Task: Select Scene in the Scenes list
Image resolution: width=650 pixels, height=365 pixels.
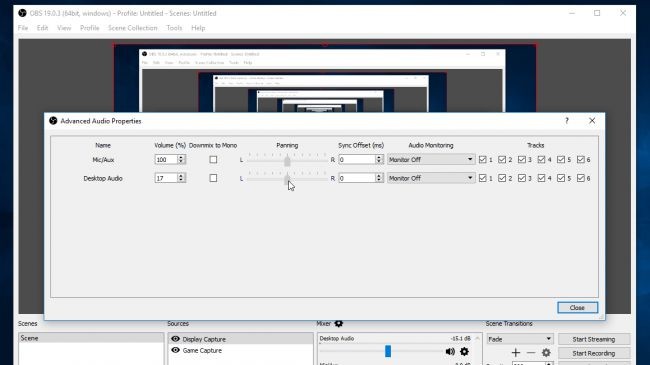Action: (x=91, y=338)
